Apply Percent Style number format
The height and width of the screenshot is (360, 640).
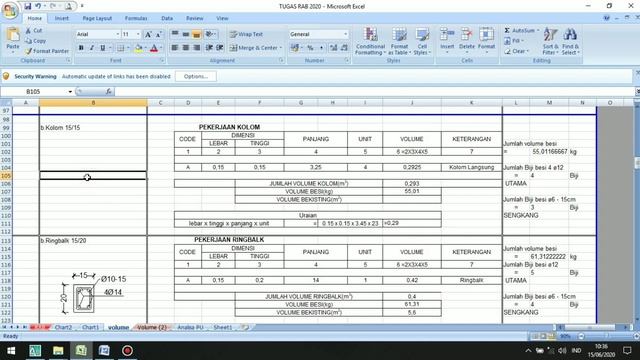(x=310, y=48)
